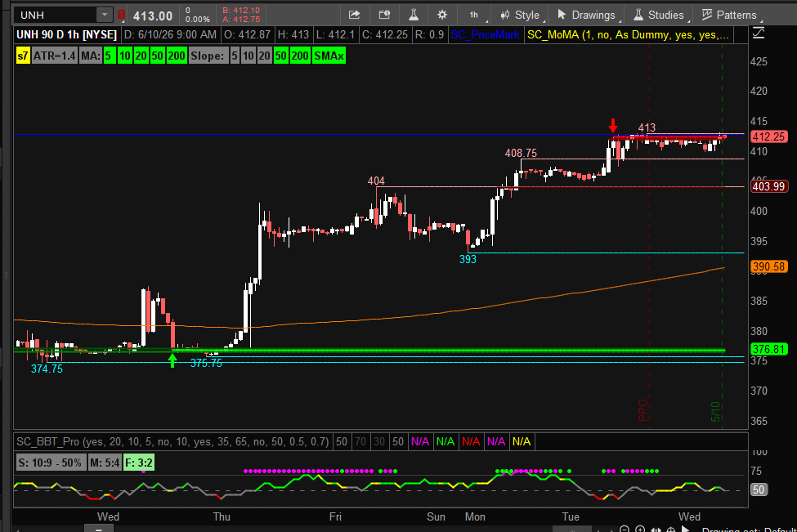The height and width of the screenshot is (532, 797).
Task: Click the green 376.81 price bubble
Action: 768,349
